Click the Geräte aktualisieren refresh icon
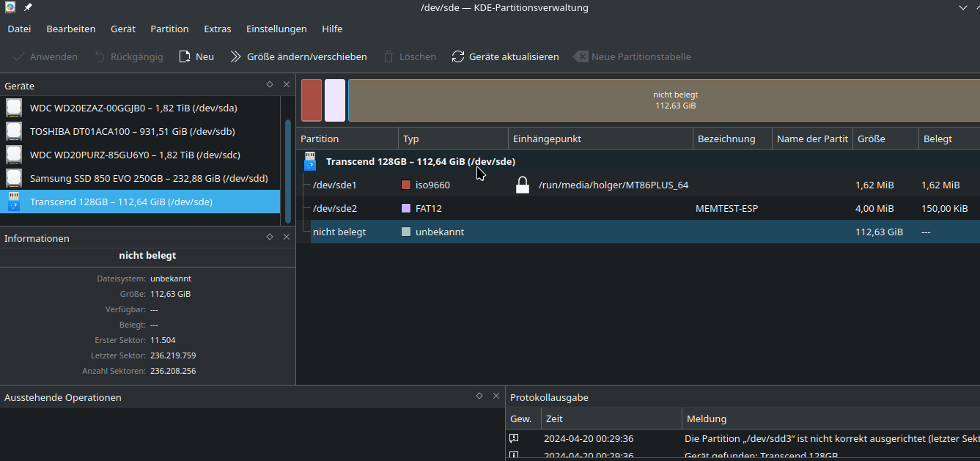 tap(458, 56)
